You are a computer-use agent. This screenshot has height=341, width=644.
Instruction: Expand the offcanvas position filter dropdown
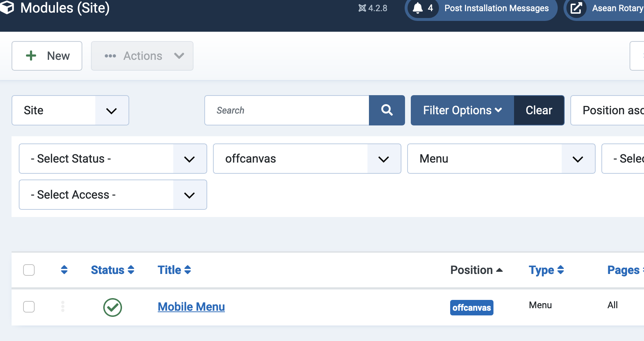click(x=307, y=159)
